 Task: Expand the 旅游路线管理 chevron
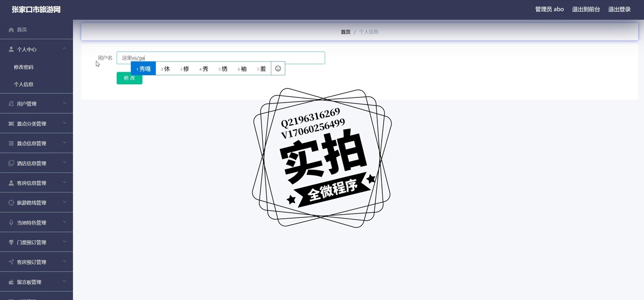tap(65, 203)
